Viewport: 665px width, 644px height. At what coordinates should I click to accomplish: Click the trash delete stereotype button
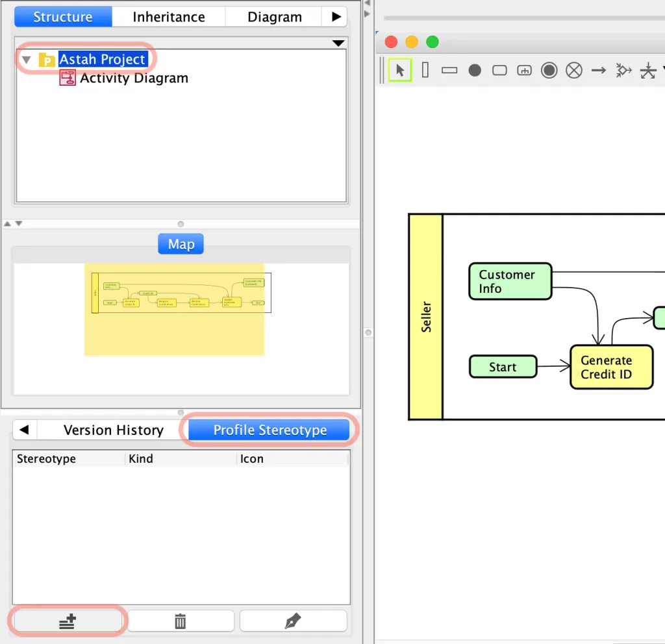pyautogui.click(x=181, y=621)
